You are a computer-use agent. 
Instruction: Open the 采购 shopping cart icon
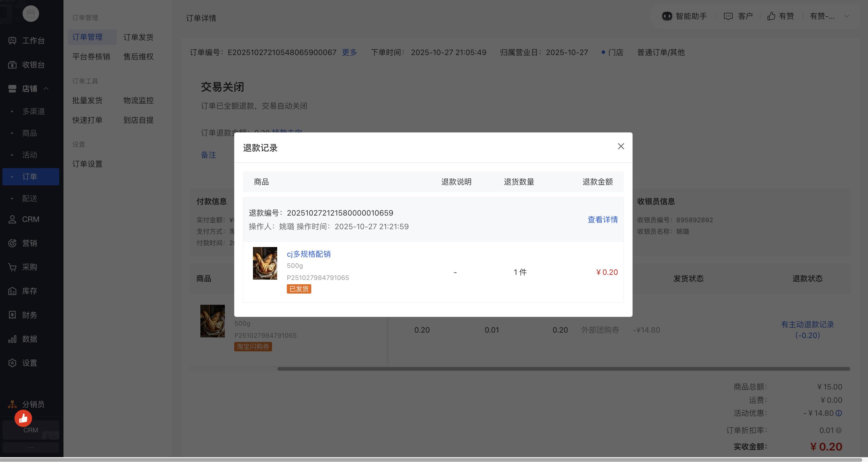point(12,267)
